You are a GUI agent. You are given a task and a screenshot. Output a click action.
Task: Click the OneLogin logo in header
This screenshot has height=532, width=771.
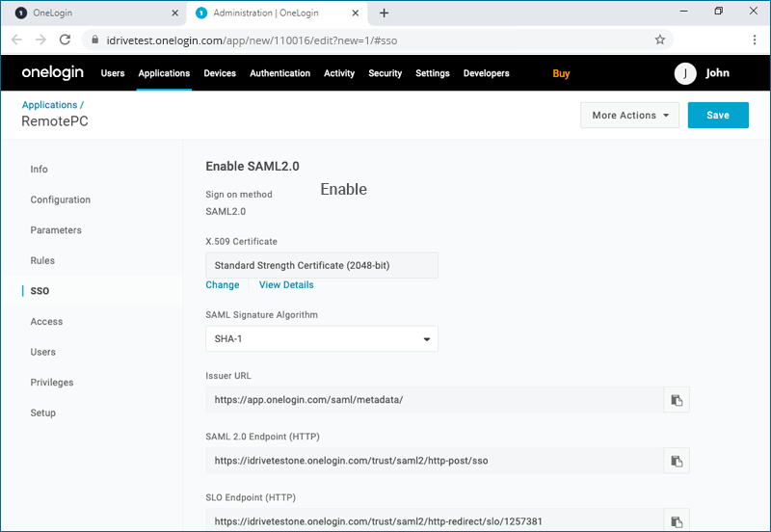pyautogui.click(x=53, y=73)
